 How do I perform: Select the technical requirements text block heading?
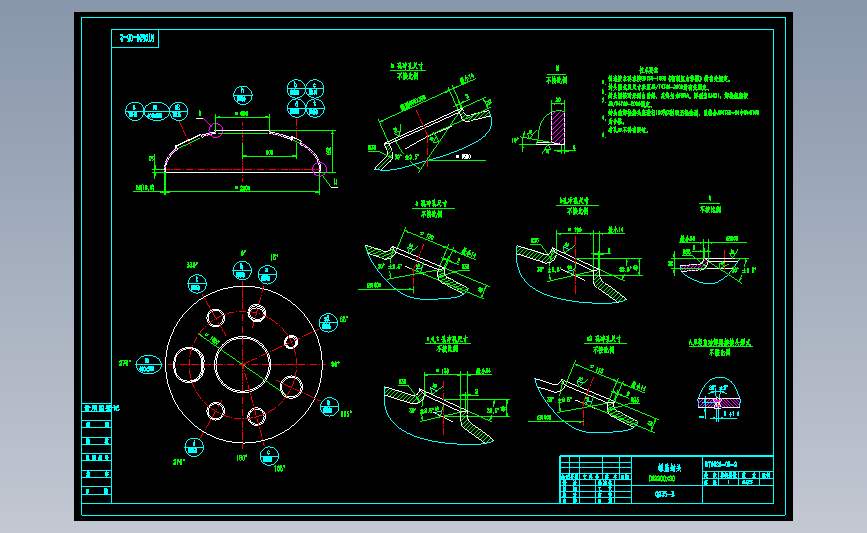[648, 70]
